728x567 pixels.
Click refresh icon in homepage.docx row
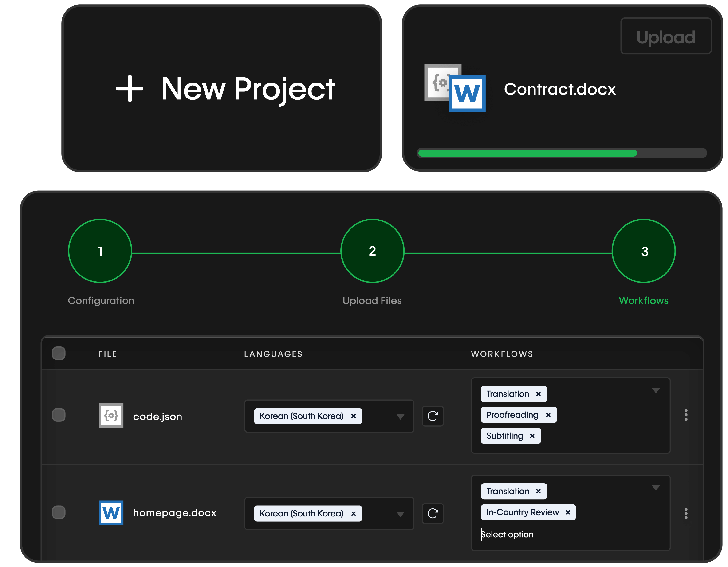coord(433,513)
